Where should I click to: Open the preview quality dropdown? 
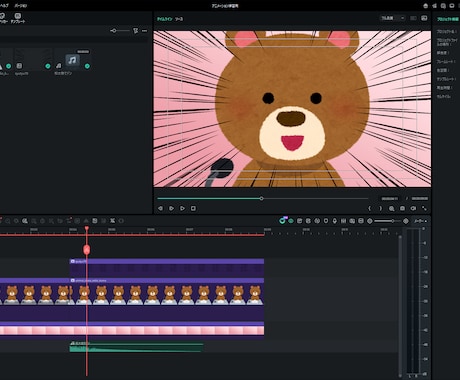[x=393, y=18]
